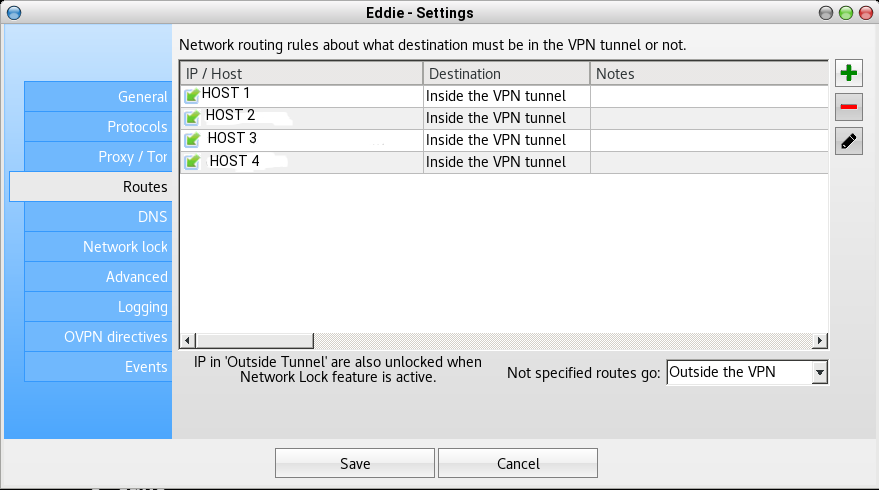Select the green arrow icon beside HOST 1
The height and width of the screenshot is (490, 879).
coord(192,96)
